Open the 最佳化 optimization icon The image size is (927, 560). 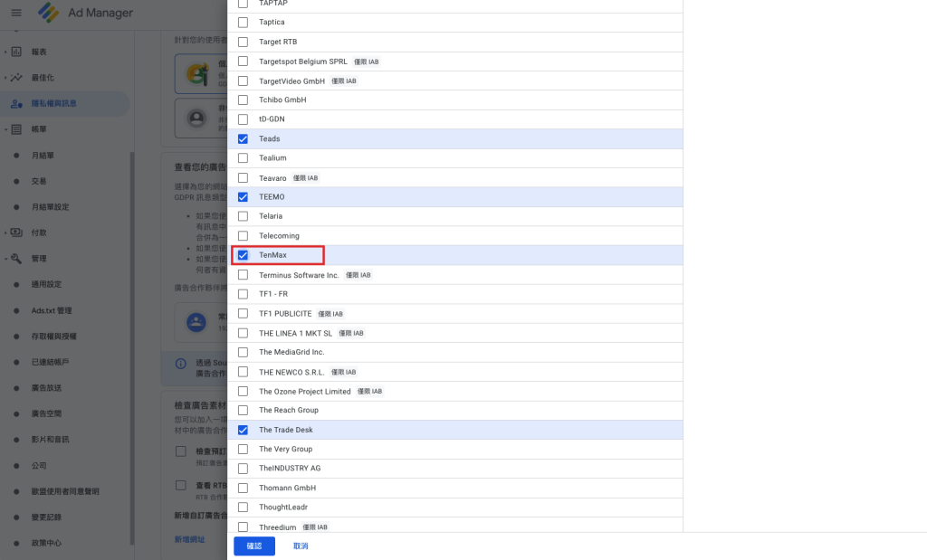16,78
